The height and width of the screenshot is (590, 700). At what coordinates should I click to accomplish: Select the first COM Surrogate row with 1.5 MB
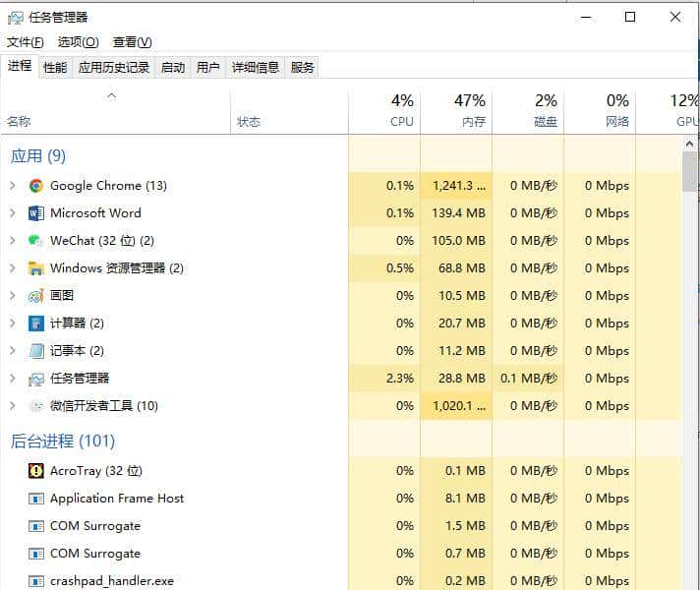341,526
